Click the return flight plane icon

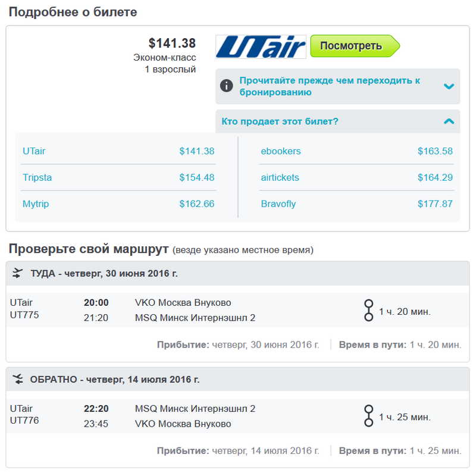pyautogui.click(x=18, y=379)
